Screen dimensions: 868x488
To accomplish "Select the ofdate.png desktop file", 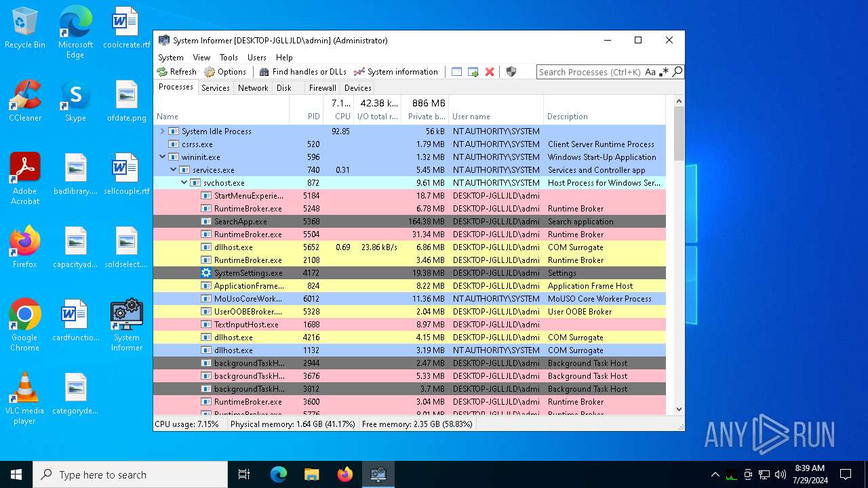I will [127, 101].
